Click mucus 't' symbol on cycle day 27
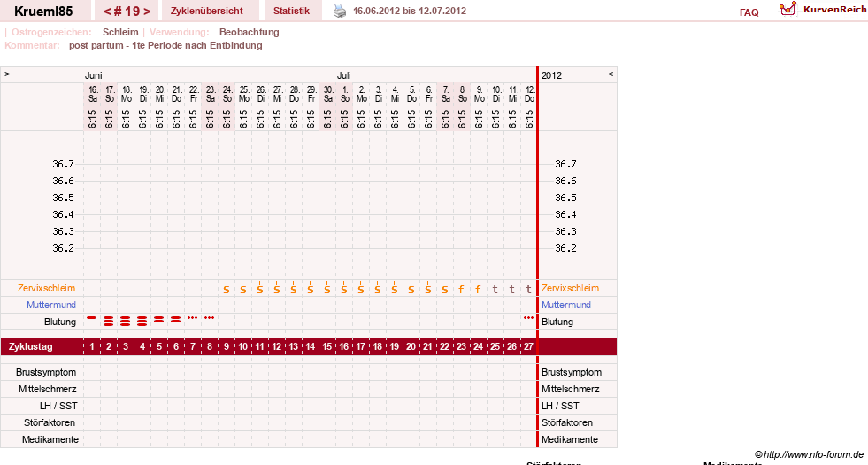This screenshot has width=868, height=465. 528,289
